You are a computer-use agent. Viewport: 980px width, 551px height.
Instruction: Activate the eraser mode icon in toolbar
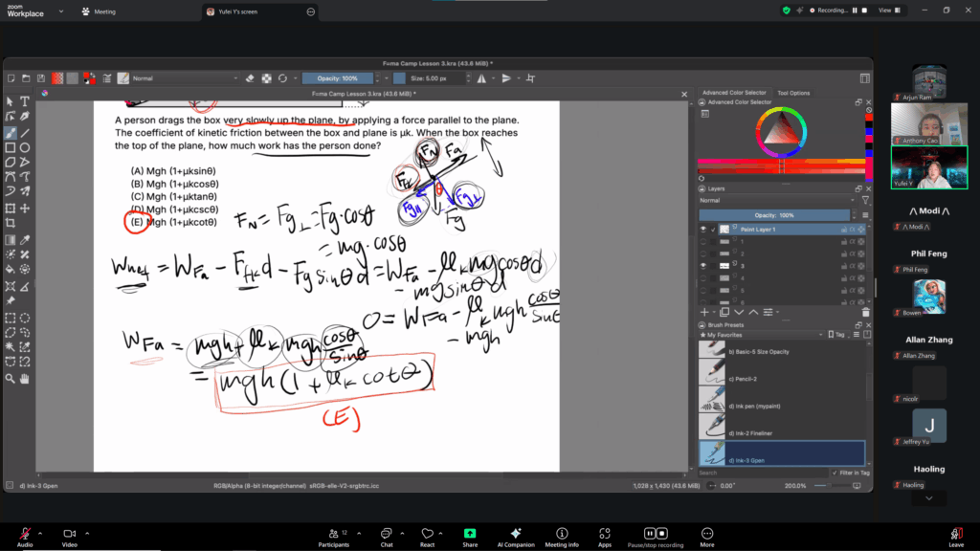point(250,78)
